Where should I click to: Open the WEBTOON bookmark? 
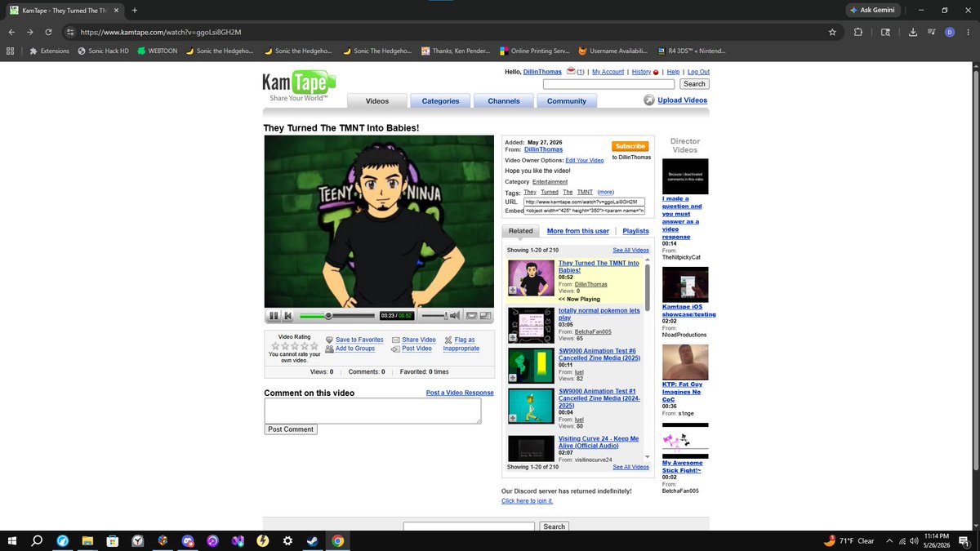click(157, 51)
